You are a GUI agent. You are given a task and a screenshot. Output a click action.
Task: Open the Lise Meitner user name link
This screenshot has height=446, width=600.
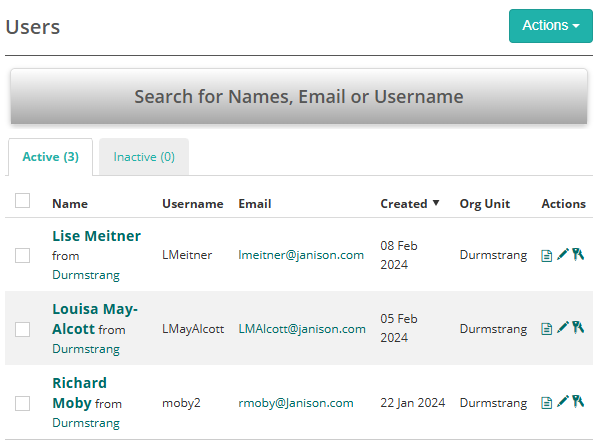click(96, 236)
